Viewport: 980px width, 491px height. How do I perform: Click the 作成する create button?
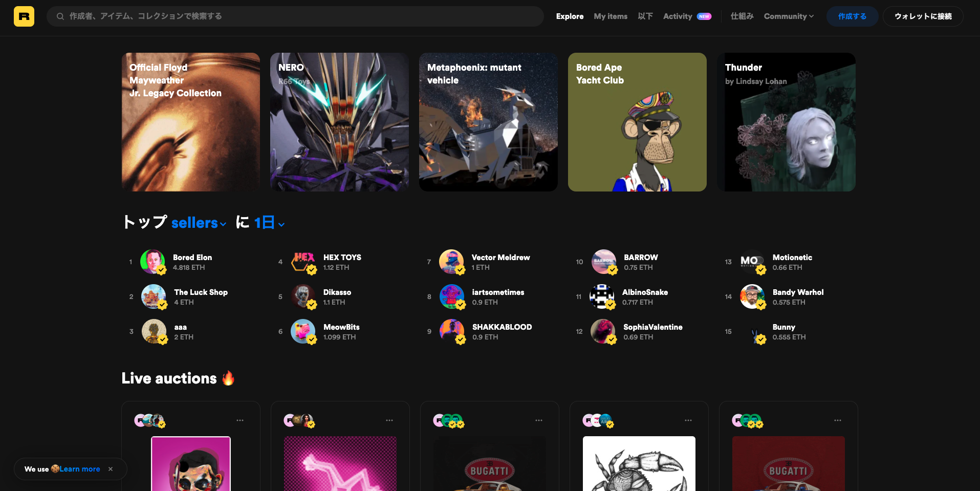pyautogui.click(x=852, y=16)
